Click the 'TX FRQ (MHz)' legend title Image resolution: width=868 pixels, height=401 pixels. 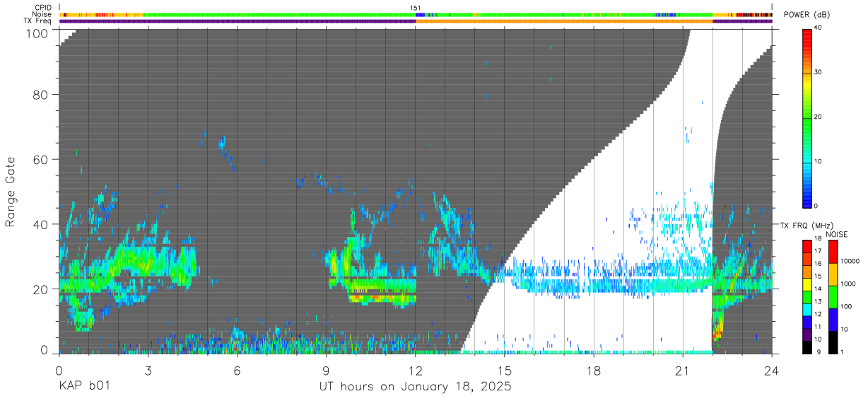tap(807, 226)
